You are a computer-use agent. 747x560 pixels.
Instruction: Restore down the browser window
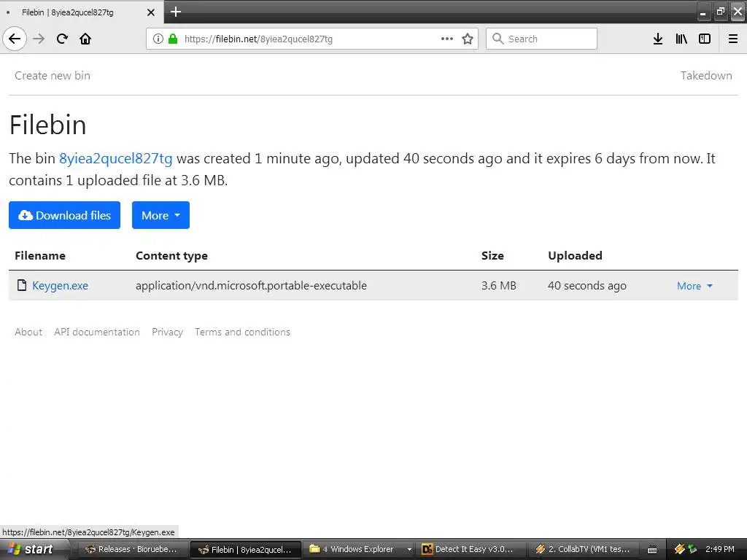(x=721, y=12)
